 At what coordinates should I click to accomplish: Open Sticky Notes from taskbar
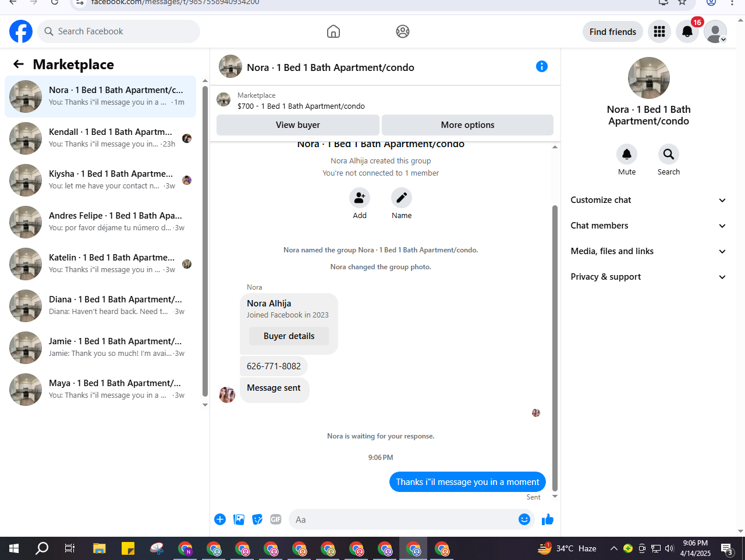click(x=128, y=548)
